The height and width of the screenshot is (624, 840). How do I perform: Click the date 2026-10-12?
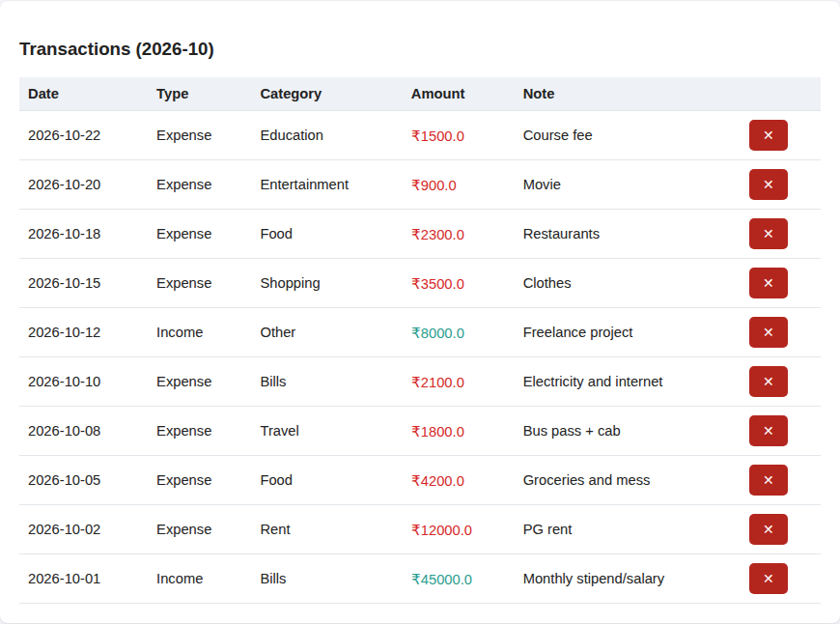(65, 332)
